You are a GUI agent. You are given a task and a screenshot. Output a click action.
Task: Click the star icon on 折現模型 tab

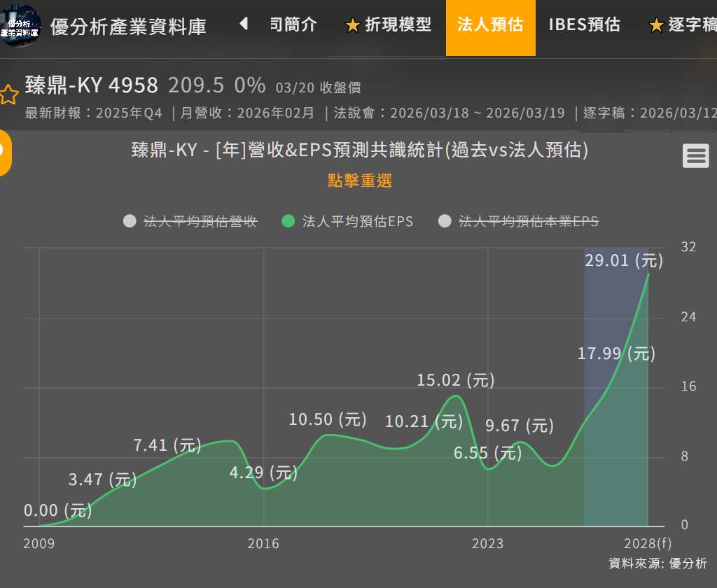[352, 26]
